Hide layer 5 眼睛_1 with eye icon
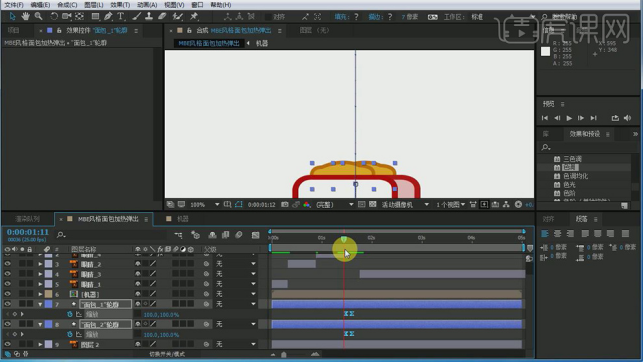The width and height of the screenshot is (644, 362). tap(7, 284)
